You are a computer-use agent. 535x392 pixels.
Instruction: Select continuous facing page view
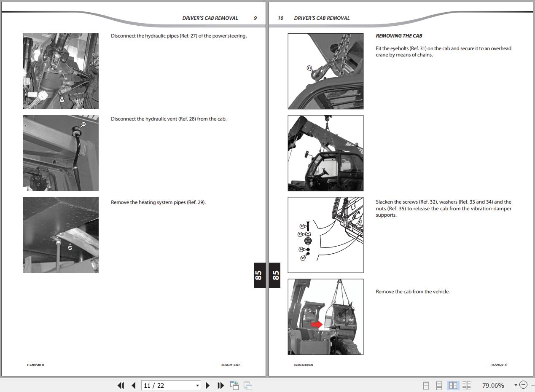[466, 385]
